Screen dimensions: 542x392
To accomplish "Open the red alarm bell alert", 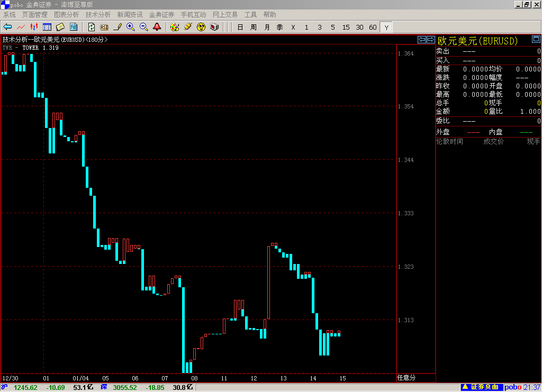I will pos(157,27).
